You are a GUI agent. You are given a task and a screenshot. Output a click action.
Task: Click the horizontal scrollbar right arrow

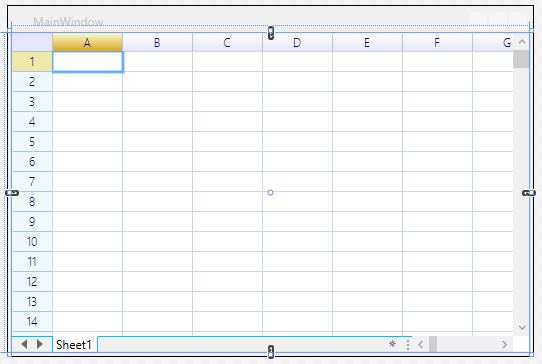click(504, 344)
